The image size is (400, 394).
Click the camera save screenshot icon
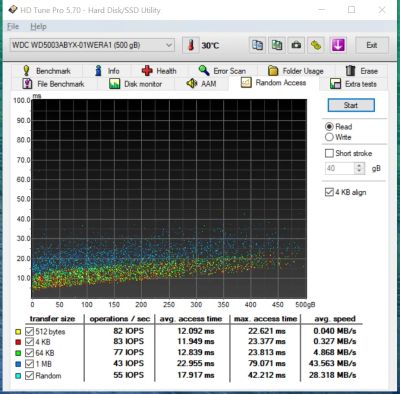pyautogui.click(x=296, y=45)
